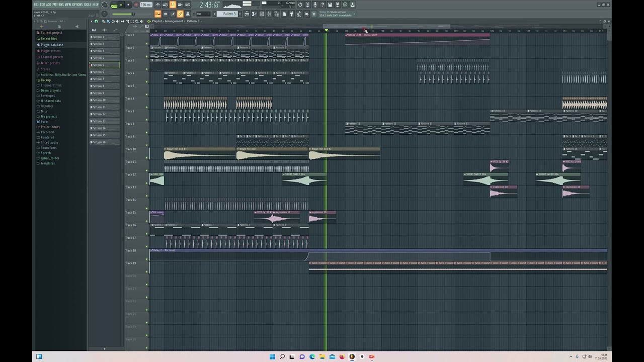Select the Playlist delete tool
The width and height of the screenshot is (644, 362).
[114, 21]
